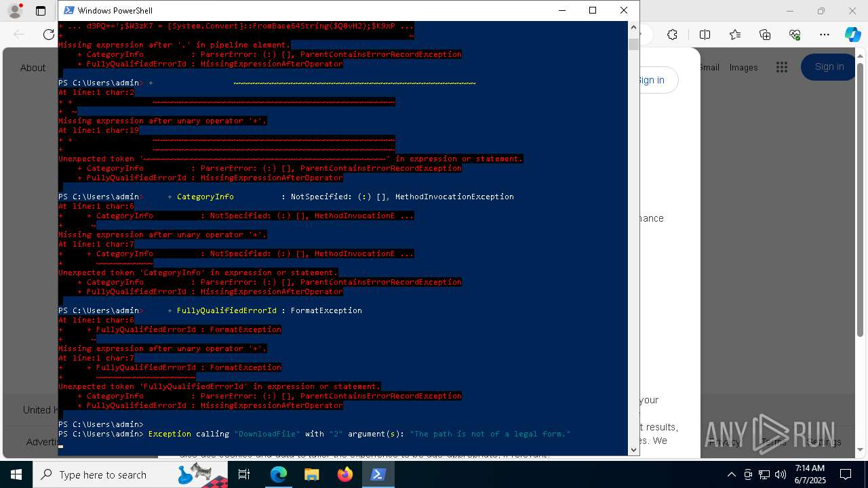Click the PowerShell scrollbar down arrow
This screenshot has height=488, width=868.
pos(633,449)
